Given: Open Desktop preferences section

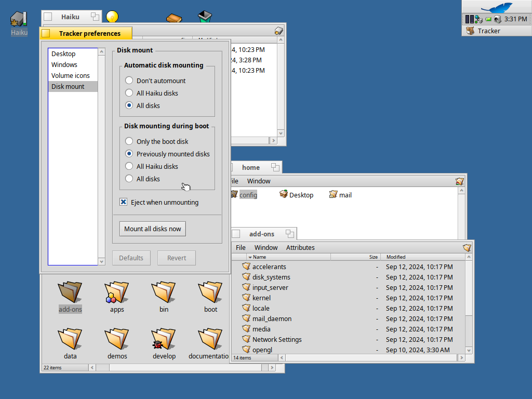Looking at the screenshot, I should pyautogui.click(x=73, y=54).
